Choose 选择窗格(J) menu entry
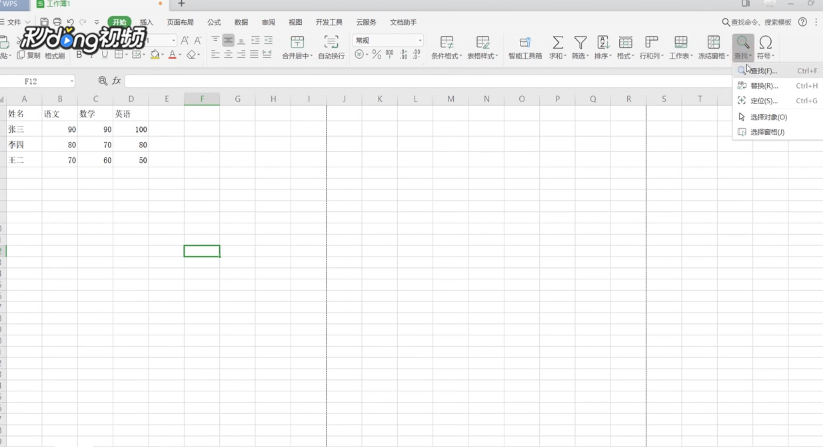This screenshot has height=447, width=823. pos(778,132)
